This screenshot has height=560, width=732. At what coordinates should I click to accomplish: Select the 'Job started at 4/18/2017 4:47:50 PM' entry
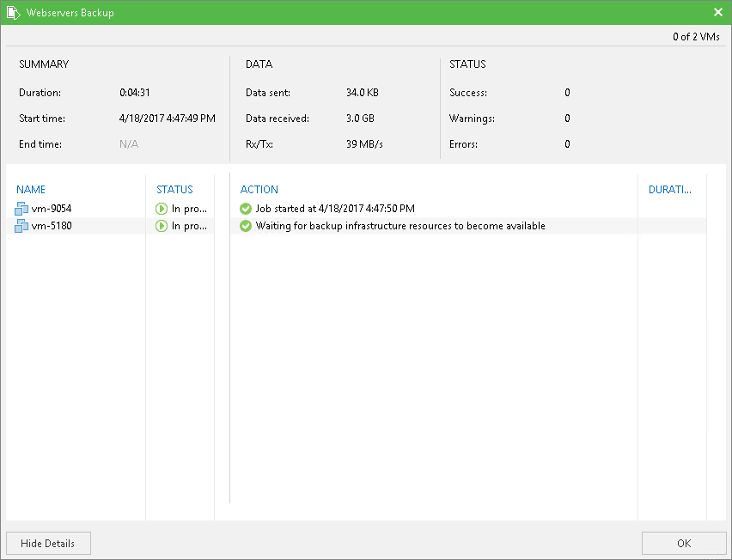[x=335, y=209]
